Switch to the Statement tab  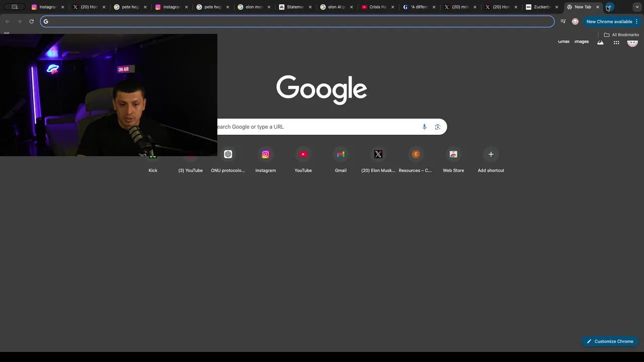click(x=295, y=7)
